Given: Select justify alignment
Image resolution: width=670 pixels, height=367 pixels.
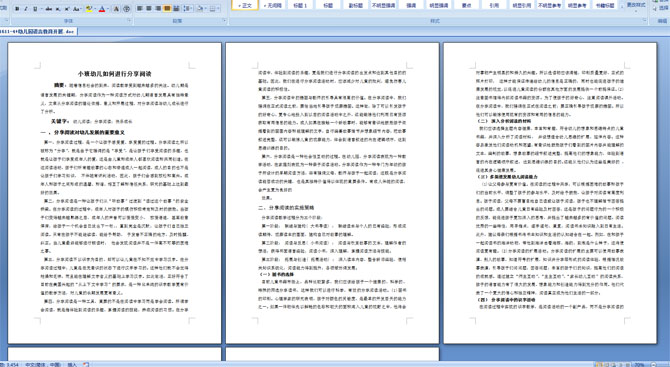Looking at the screenshot, I should 167,9.
